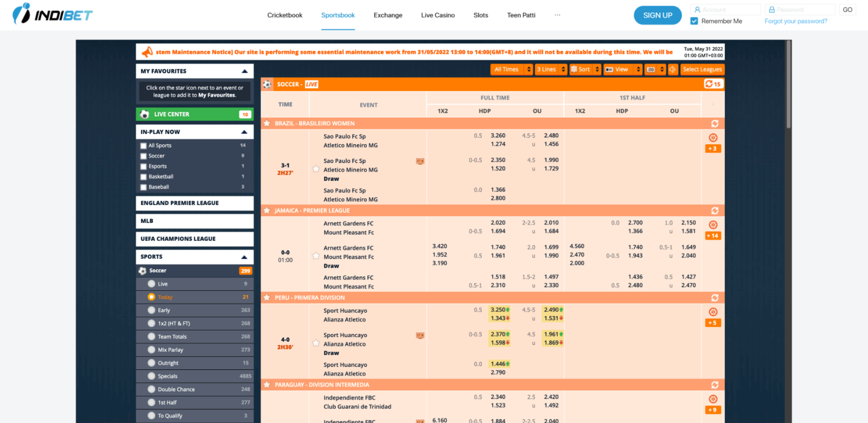
Task: Expand +14 more markets for Arnett Gardens
Action: tap(713, 236)
